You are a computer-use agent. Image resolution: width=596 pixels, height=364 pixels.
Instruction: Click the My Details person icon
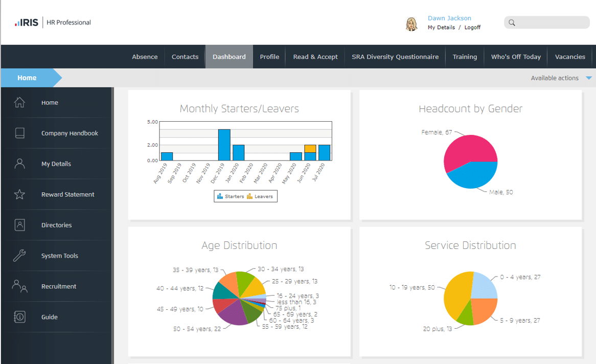coord(19,164)
